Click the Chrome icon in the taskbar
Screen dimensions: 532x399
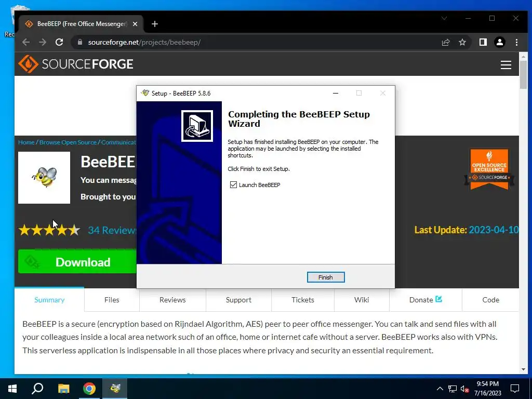89,389
